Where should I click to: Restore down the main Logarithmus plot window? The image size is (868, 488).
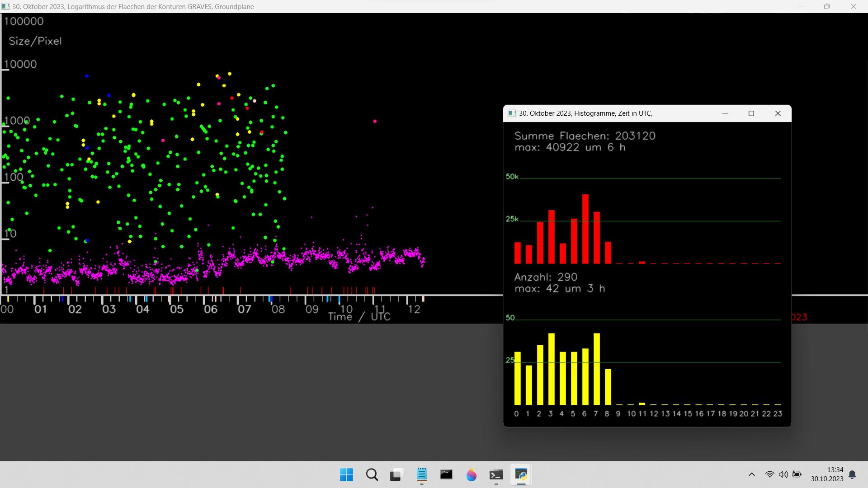point(827,6)
